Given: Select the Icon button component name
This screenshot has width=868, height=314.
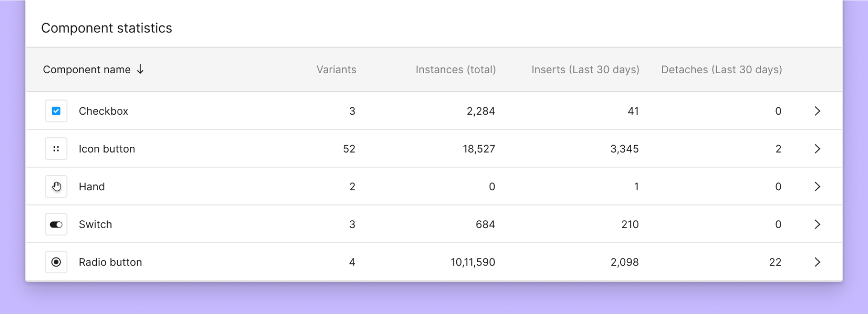Looking at the screenshot, I should pyautogui.click(x=107, y=149).
